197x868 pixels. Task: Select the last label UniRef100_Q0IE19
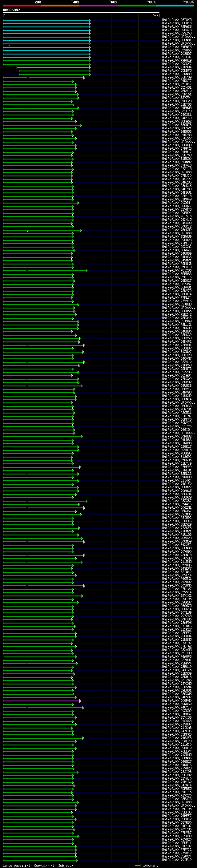pos(177,860)
